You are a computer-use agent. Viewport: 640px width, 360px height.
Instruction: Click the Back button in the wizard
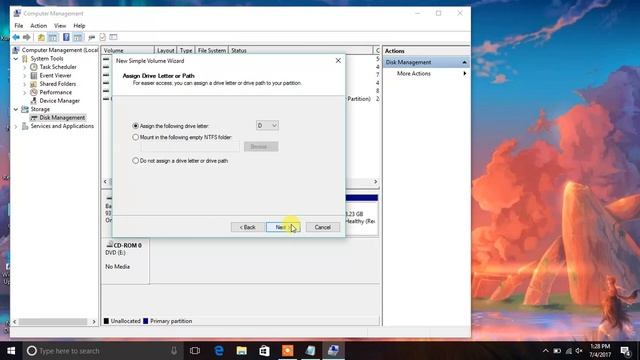click(247, 227)
